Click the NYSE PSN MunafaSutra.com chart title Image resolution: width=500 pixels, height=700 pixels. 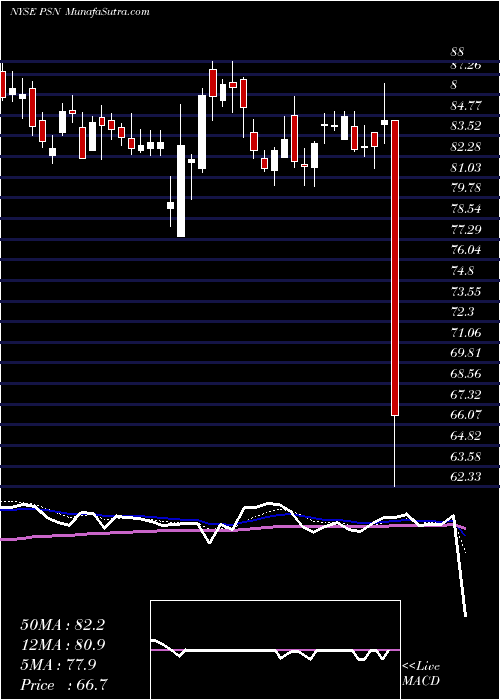pyautogui.click(x=79, y=12)
